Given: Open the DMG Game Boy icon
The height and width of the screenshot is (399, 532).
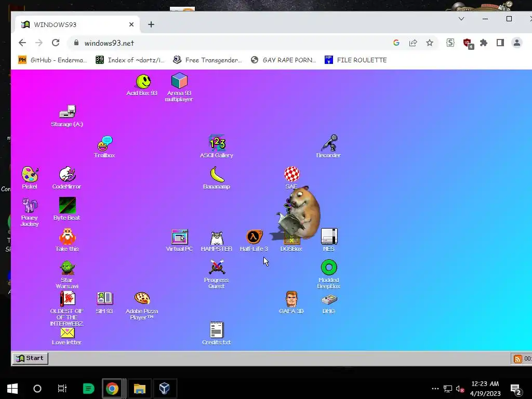Looking at the screenshot, I should click(x=329, y=304).
